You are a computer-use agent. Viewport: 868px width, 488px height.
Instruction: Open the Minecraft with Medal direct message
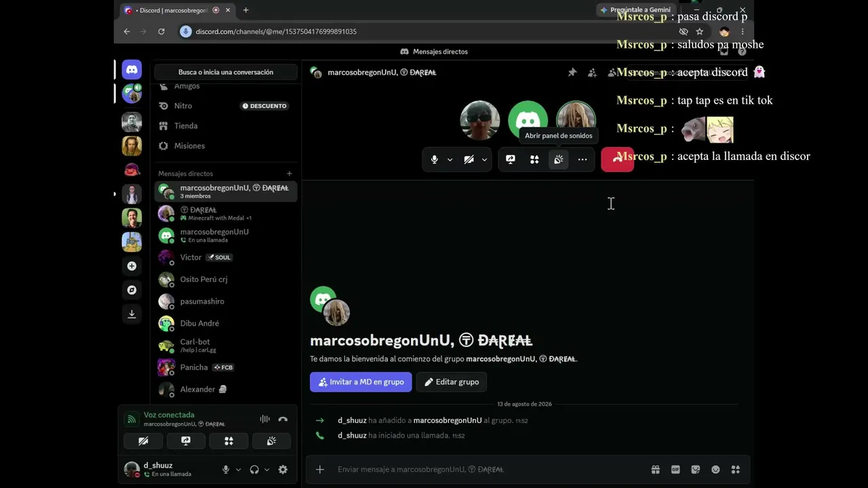[226, 213]
